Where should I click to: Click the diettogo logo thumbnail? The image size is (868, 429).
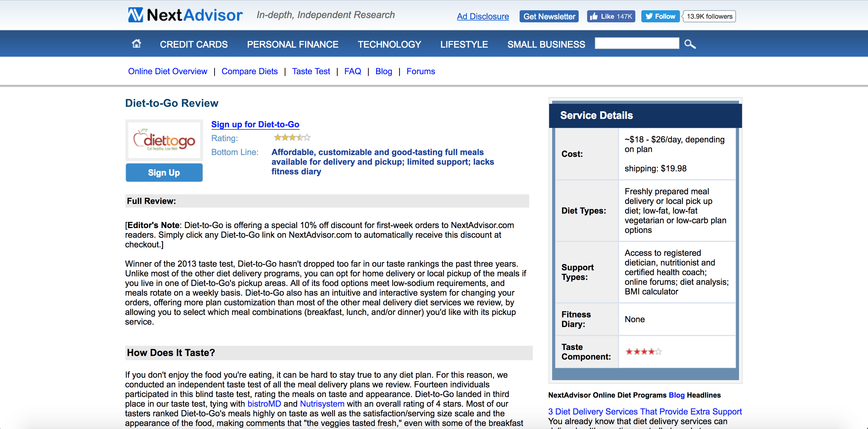click(164, 140)
